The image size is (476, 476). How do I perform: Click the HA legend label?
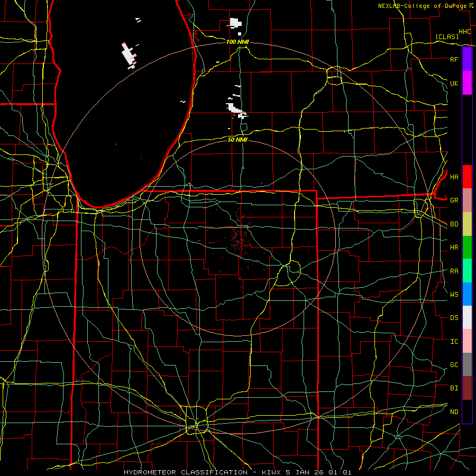click(x=454, y=177)
